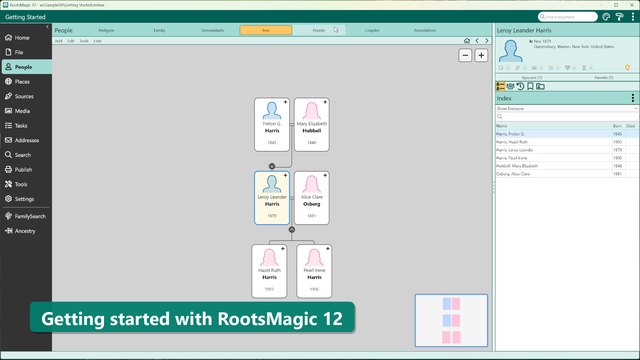Show the Bookmarks side panel tab
The image size is (640, 360).
[x=530, y=86]
